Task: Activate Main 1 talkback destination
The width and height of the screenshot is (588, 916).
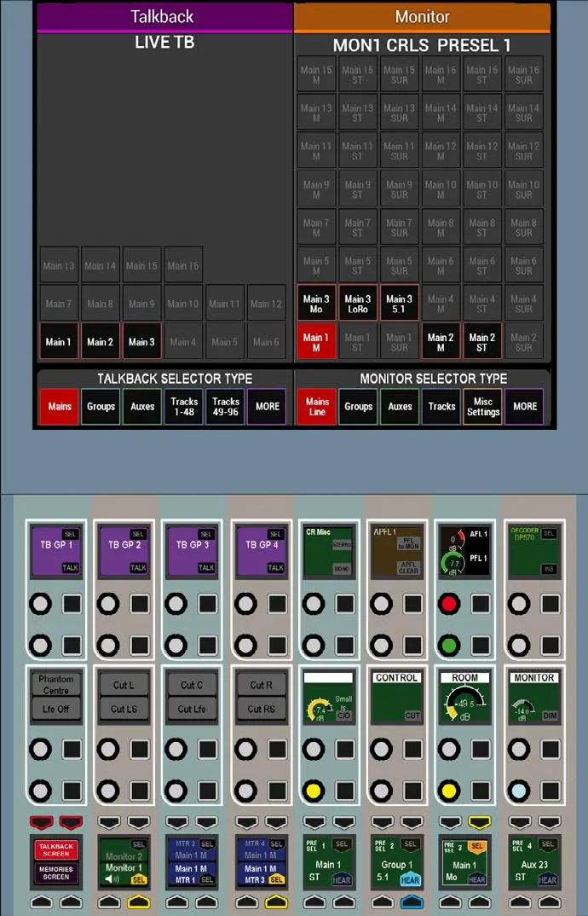Action: point(59,342)
